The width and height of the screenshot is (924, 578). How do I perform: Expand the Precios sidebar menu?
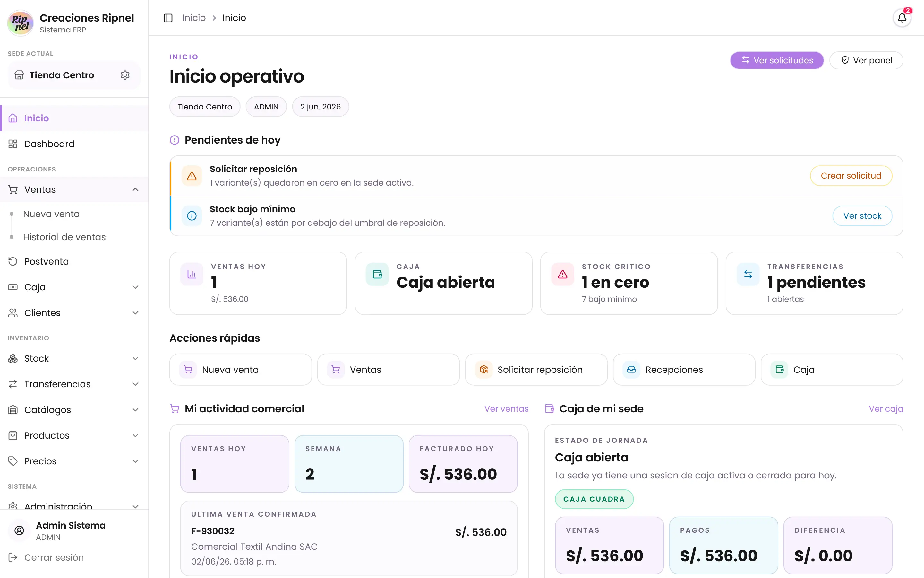[135, 461]
